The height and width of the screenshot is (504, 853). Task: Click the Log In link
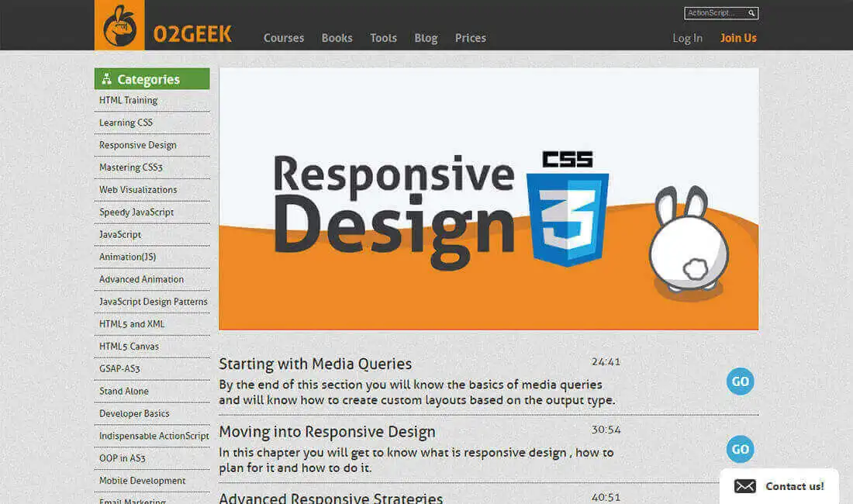coord(687,38)
